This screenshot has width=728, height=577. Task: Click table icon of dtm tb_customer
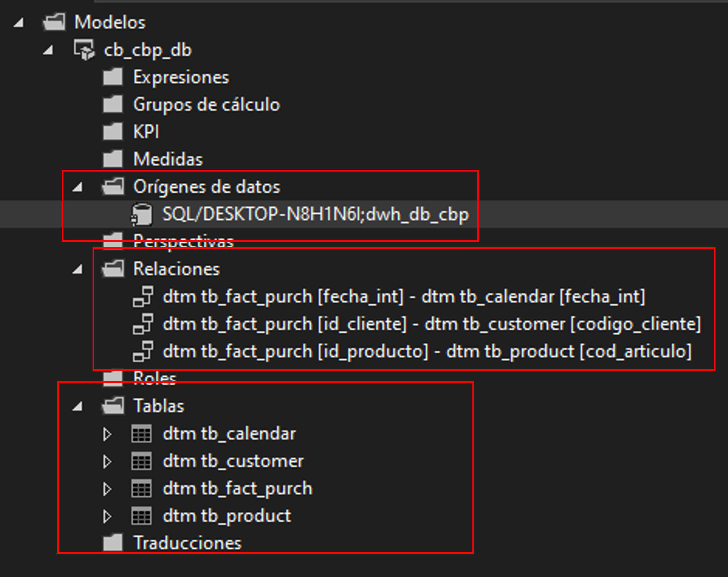click(141, 461)
